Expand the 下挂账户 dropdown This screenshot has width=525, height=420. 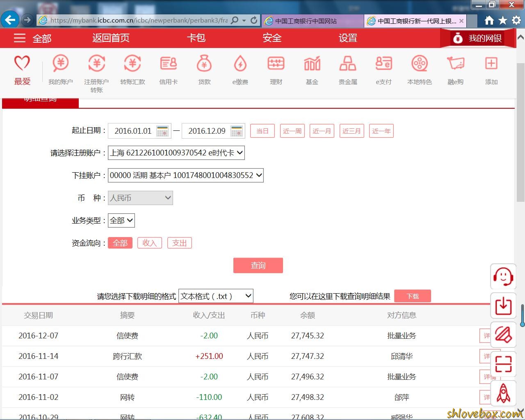(186, 175)
